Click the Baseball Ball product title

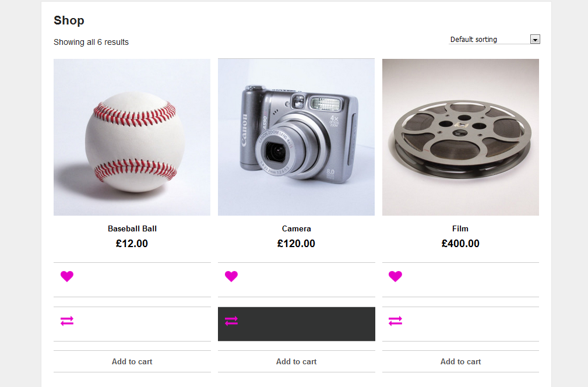click(x=132, y=228)
